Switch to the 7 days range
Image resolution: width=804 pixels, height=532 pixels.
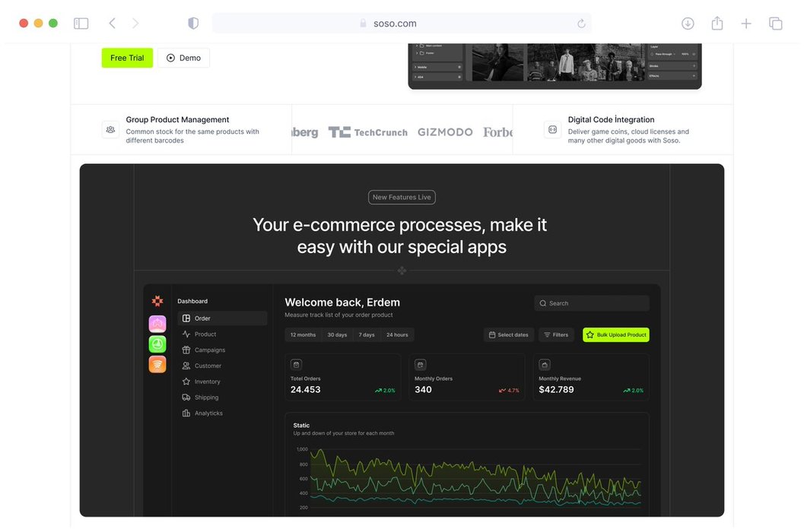click(367, 334)
